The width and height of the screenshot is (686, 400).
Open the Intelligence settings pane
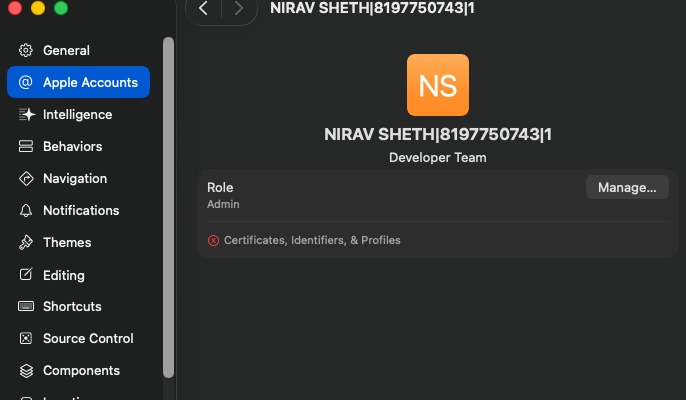coord(79,115)
